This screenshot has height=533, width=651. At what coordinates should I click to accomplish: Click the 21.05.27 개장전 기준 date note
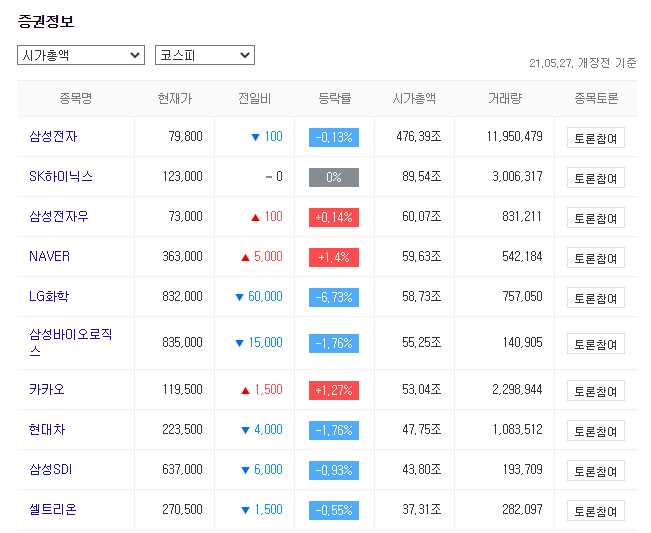pyautogui.click(x=582, y=63)
